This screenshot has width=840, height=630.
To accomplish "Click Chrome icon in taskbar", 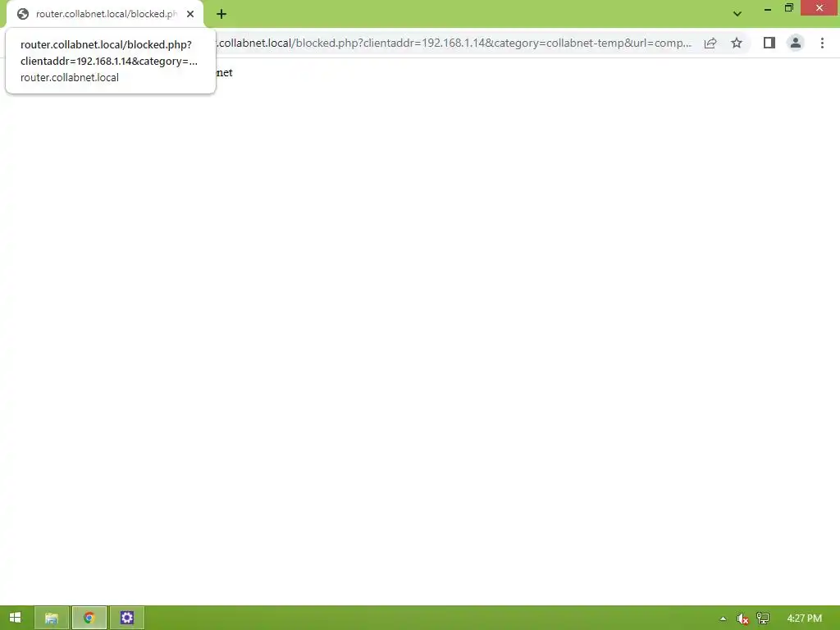I will click(x=89, y=618).
